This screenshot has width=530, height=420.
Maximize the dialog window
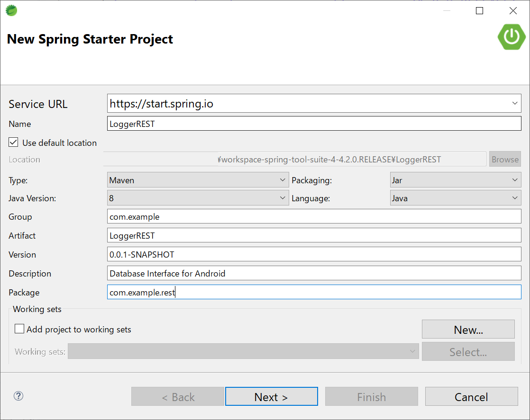pyautogui.click(x=479, y=11)
